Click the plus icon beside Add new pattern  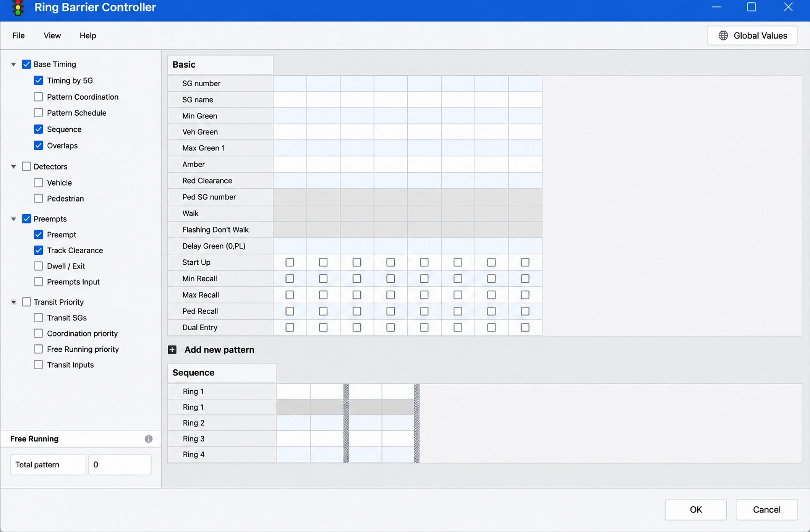(172, 350)
